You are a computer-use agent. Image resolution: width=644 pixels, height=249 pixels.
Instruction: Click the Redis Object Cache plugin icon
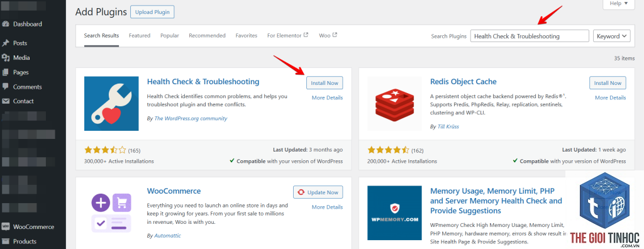[x=394, y=104]
